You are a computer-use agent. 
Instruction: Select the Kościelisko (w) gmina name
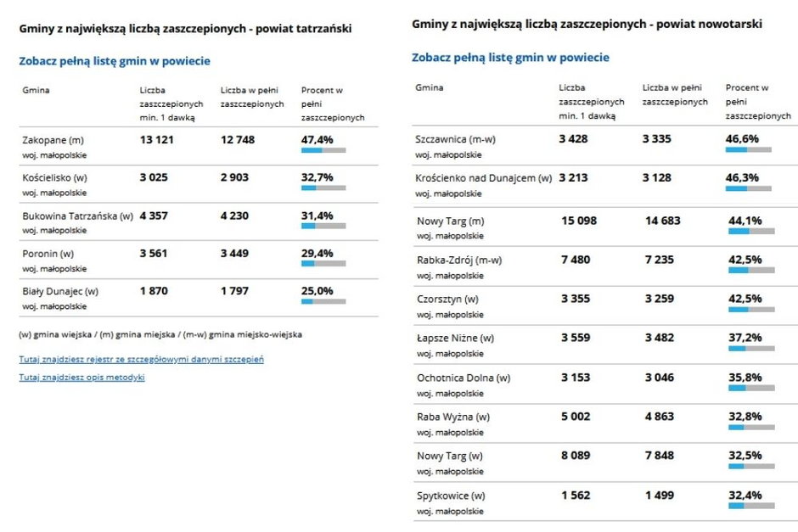54,177
